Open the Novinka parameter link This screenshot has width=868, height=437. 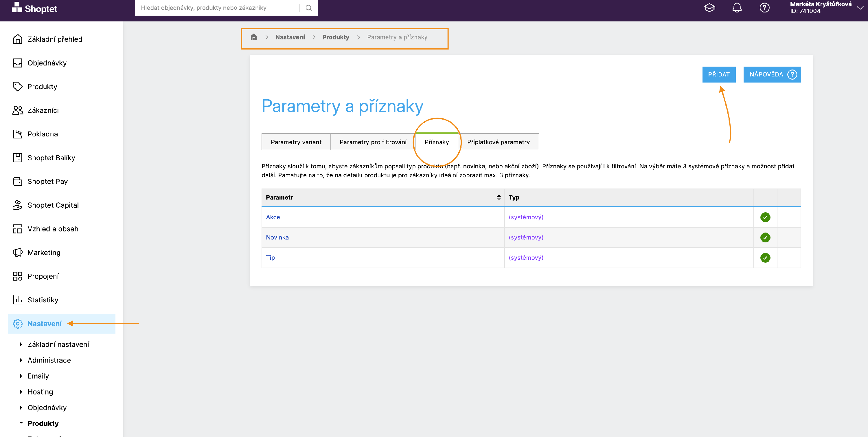(x=277, y=237)
